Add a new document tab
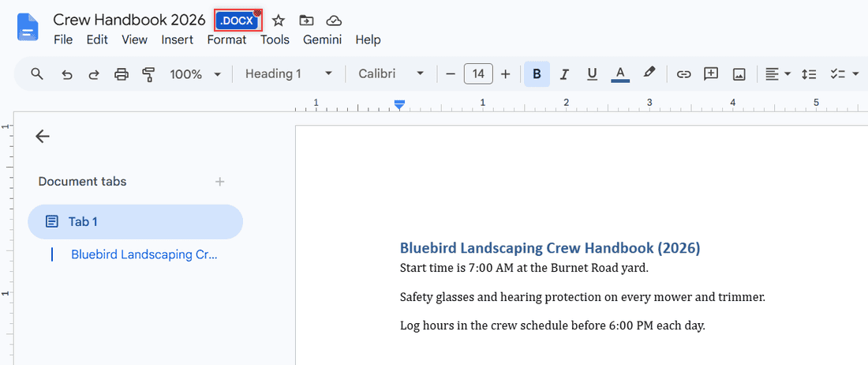 point(220,182)
